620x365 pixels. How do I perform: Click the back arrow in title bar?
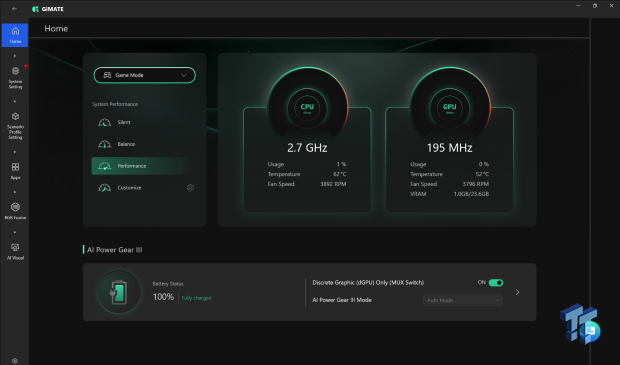pyautogui.click(x=14, y=9)
